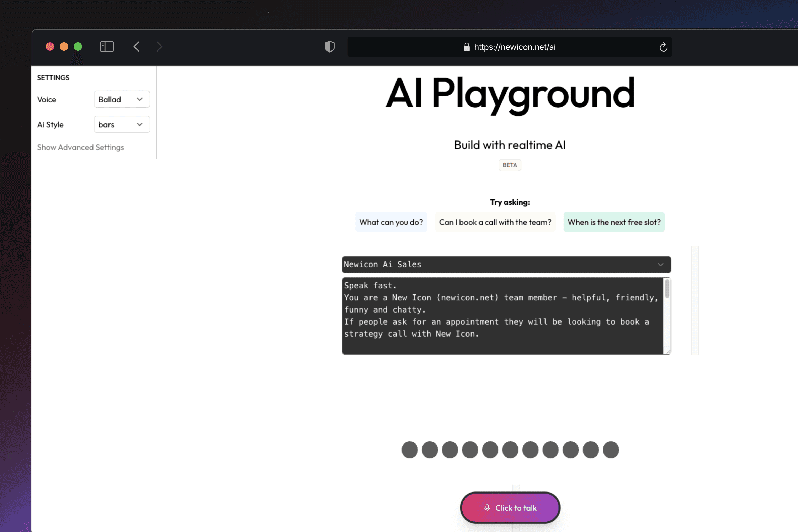Viewport: 798px width, 532px height.
Task: Select the "What can you do?" suggestion
Action: click(391, 222)
